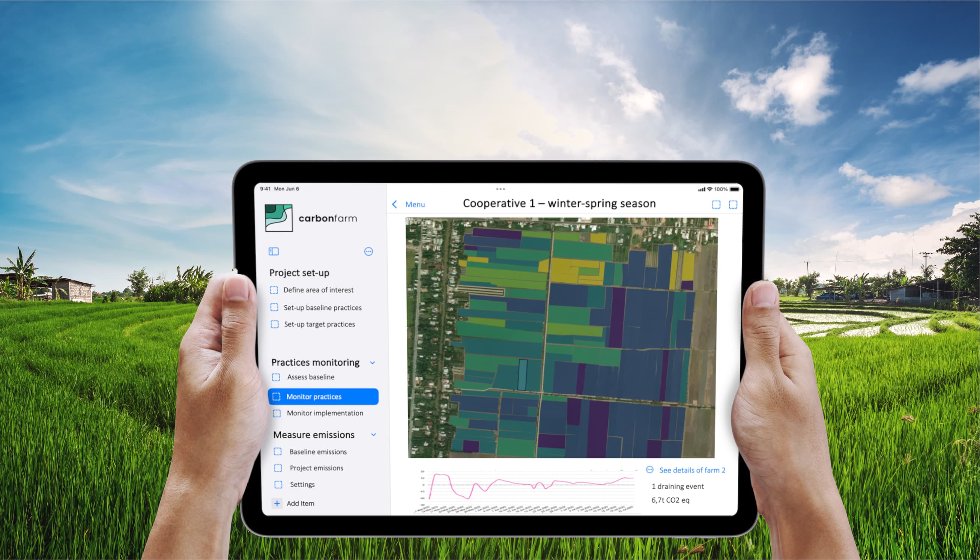Collapse the Measure emissions section chevron

(373, 435)
